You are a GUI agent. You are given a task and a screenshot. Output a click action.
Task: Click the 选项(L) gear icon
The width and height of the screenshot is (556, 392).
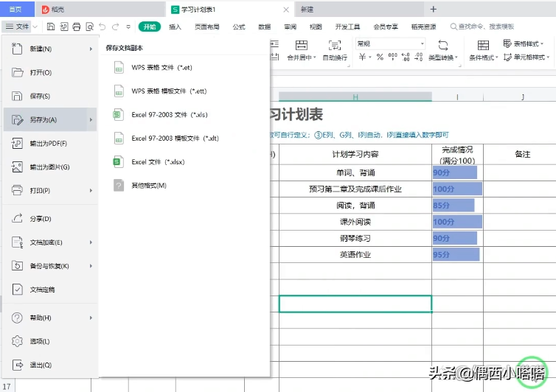(x=17, y=341)
